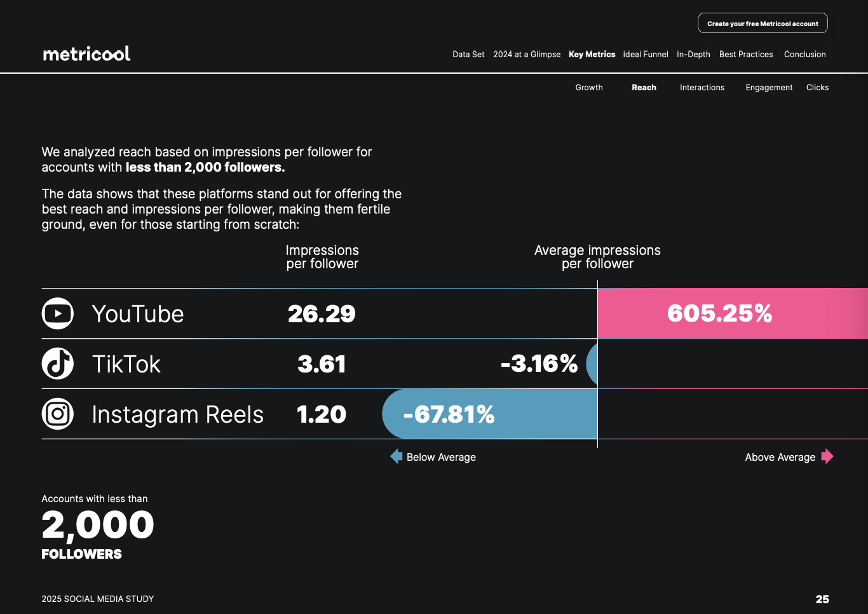Switch to the Clicks tab
The height and width of the screenshot is (614, 868).
pos(817,88)
